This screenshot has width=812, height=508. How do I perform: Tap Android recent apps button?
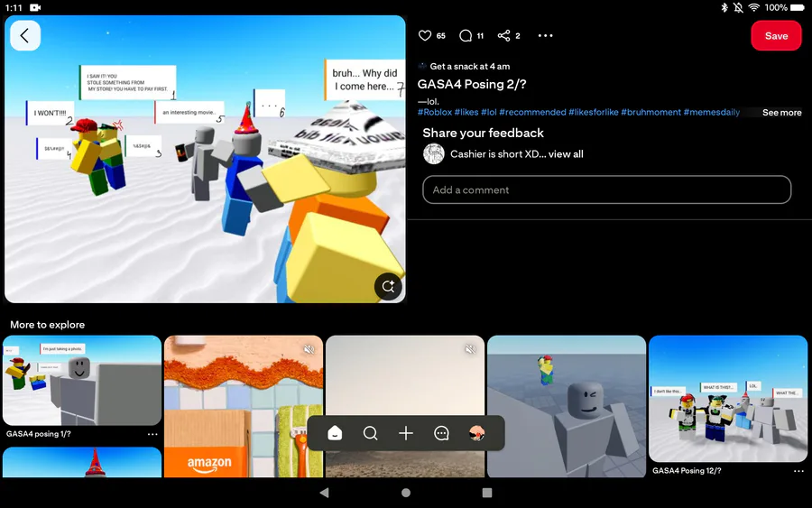tap(487, 493)
